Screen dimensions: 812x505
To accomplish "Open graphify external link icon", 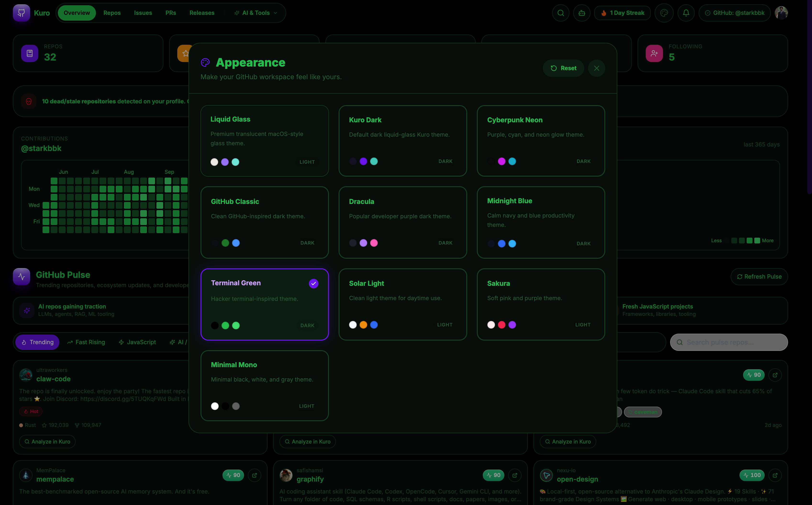I will [x=515, y=475].
